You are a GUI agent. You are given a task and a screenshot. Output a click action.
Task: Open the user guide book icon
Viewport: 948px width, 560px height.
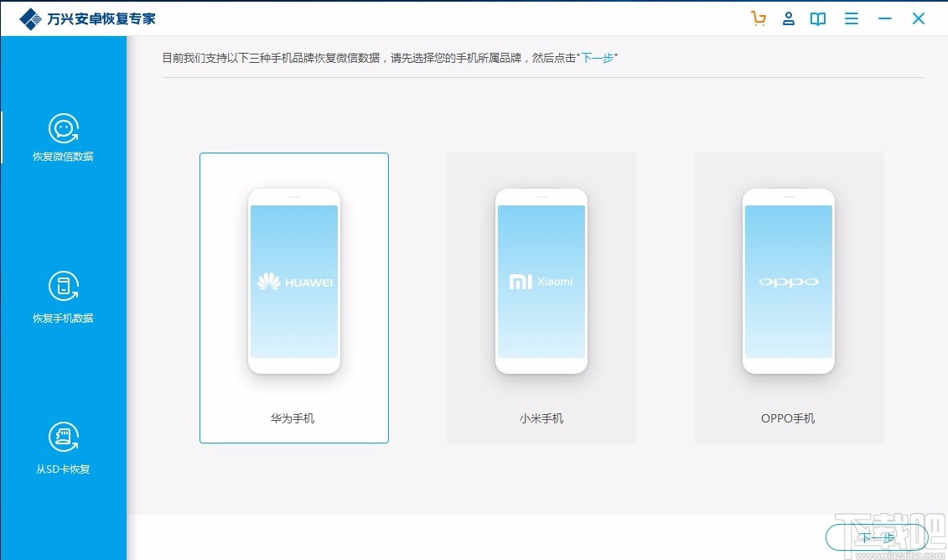[818, 19]
